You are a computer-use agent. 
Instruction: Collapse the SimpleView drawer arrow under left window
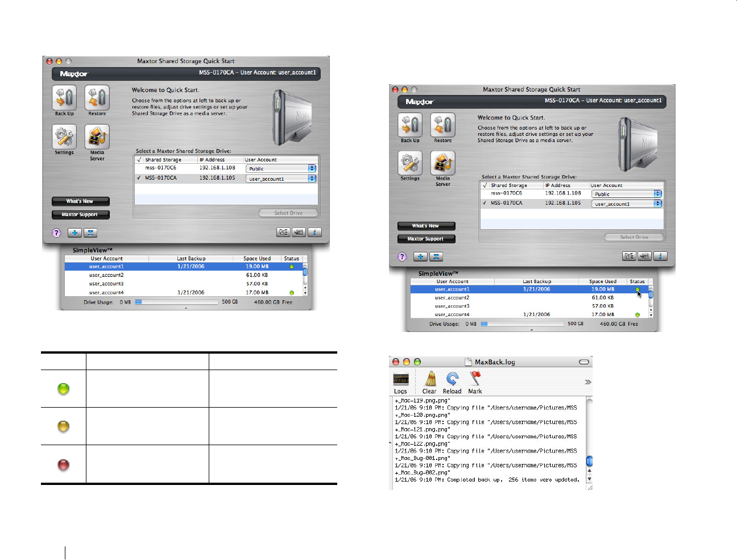pos(186,308)
